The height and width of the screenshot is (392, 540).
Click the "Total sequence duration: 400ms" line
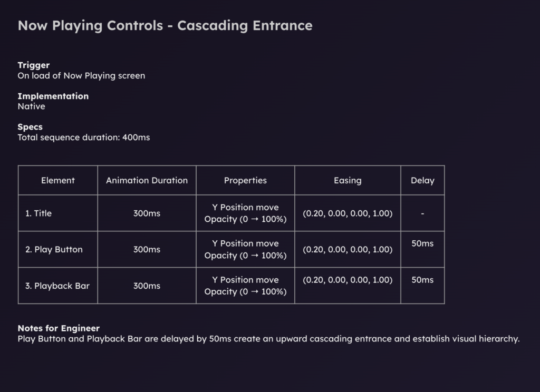pos(84,138)
